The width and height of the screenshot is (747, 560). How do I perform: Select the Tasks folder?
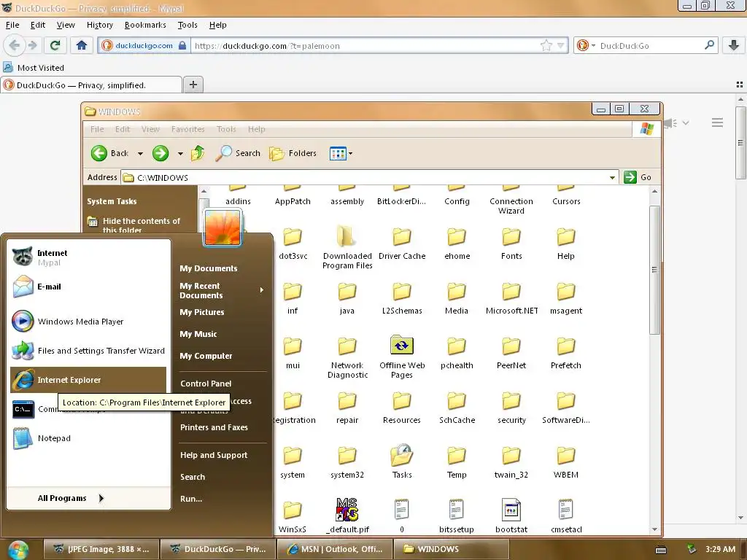pyautogui.click(x=402, y=462)
